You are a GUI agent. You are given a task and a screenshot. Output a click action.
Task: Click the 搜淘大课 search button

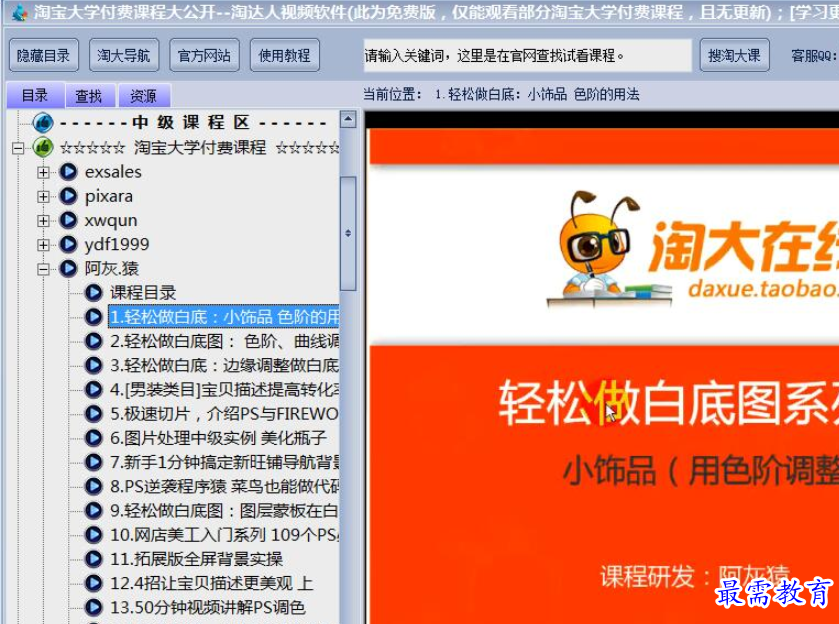tap(735, 55)
